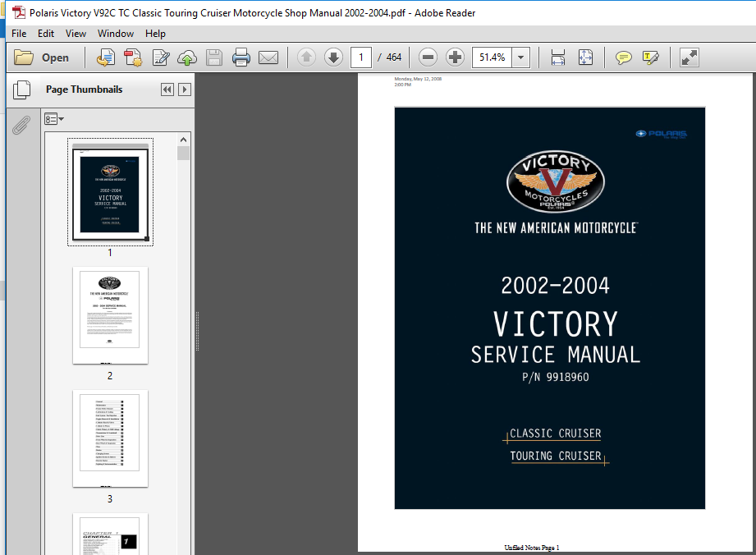Screen dimensions: 756x555
Task: Click the zoom percentage field 51.4%
Action: tap(492, 57)
